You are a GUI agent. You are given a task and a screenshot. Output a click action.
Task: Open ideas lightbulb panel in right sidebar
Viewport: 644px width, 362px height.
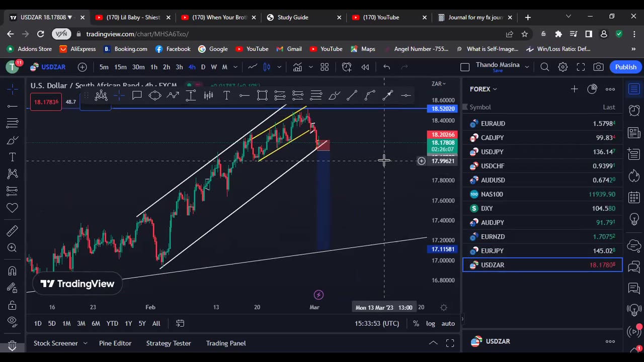point(634,219)
